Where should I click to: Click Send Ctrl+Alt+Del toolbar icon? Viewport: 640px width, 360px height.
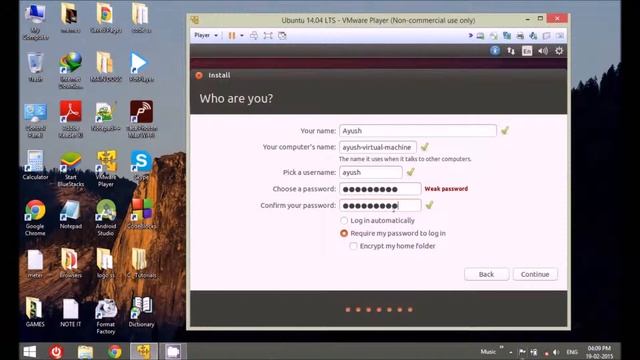pos(253,36)
